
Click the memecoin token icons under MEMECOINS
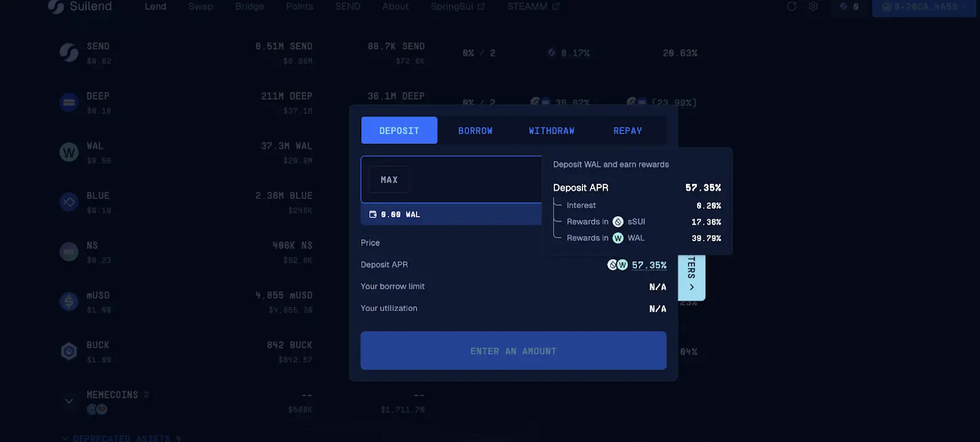(x=97, y=409)
